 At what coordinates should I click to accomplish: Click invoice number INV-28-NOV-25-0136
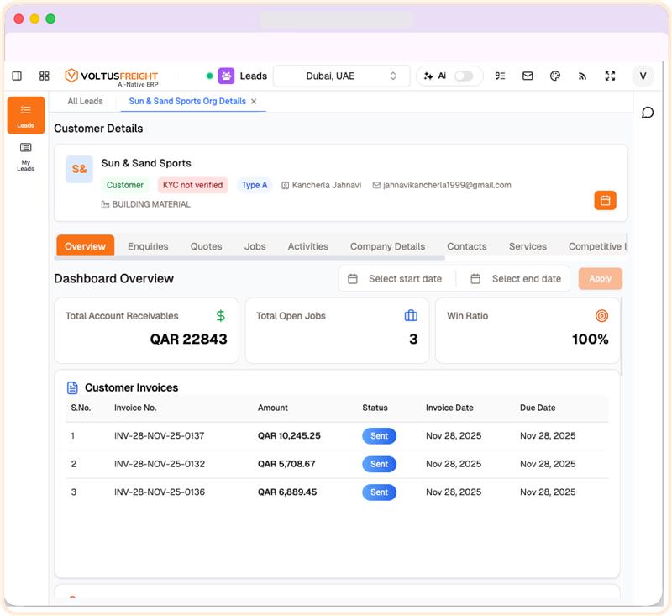[x=160, y=492]
